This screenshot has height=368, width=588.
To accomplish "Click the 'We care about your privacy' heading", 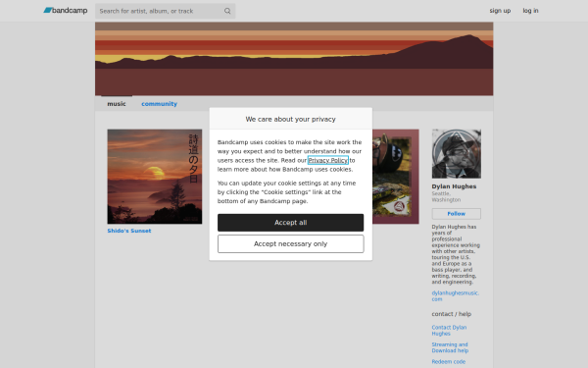I will 291,119.
